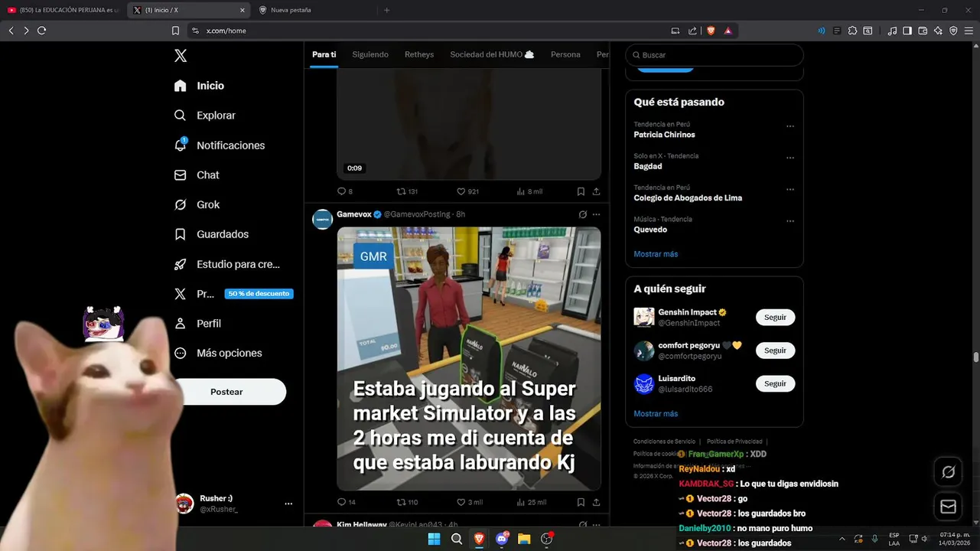Bookmark the Gamevox post
This screenshot has height=551, width=980.
point(581,502)
